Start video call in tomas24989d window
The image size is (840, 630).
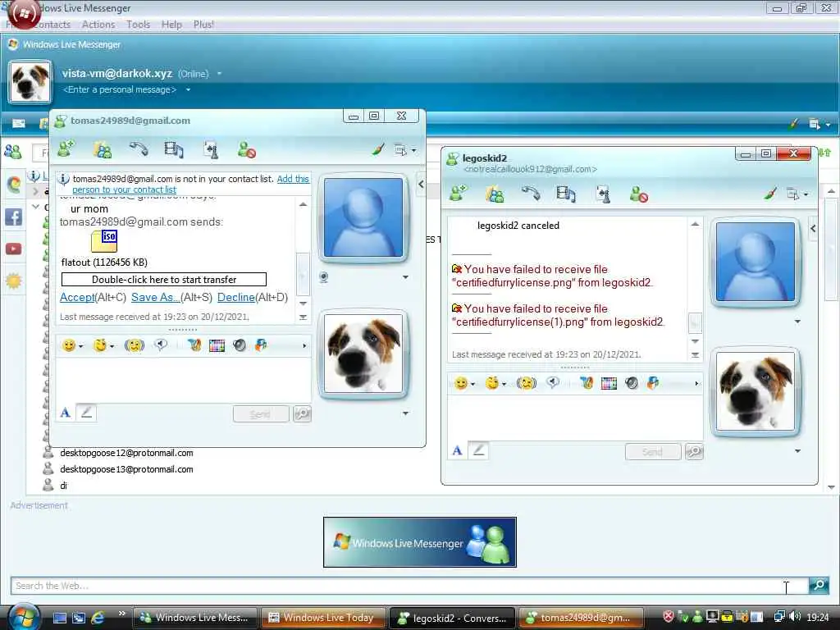(x=174, y=150)
